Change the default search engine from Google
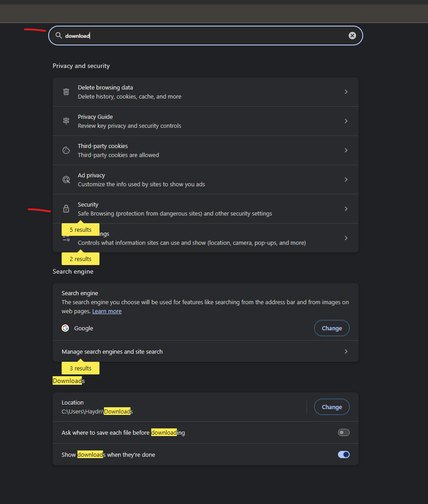Viewport: 428px width, 504px height. tap(332, 328)
